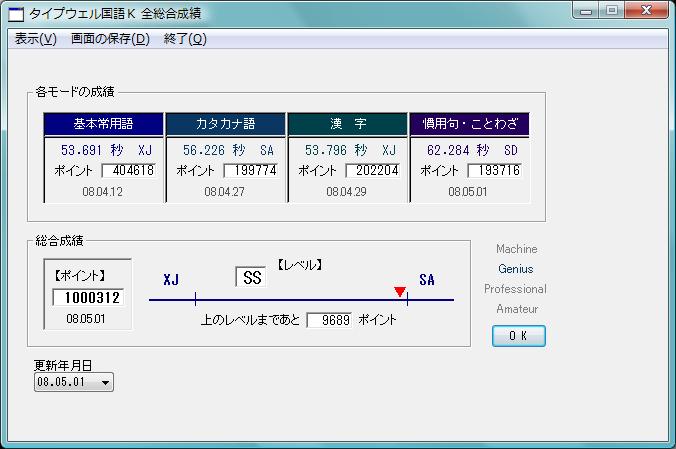Click the OK button
This screenshot has height=449, width=676.
[x=519, y=336]
